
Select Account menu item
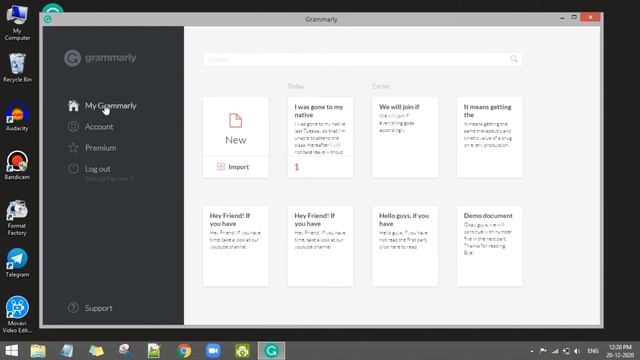click(x=91, y=127)
